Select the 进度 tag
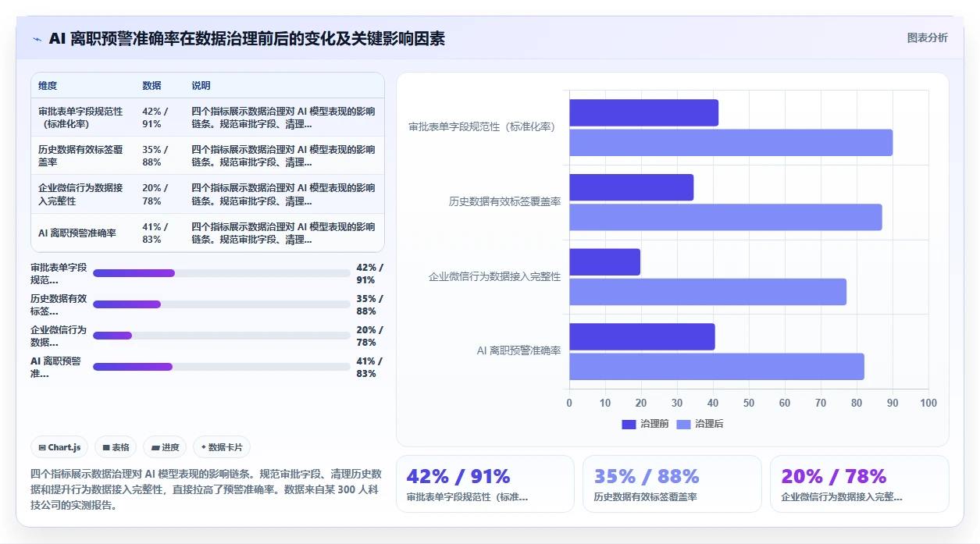The image size is (980, 544). pyautogui.click(x=165, y=447)
